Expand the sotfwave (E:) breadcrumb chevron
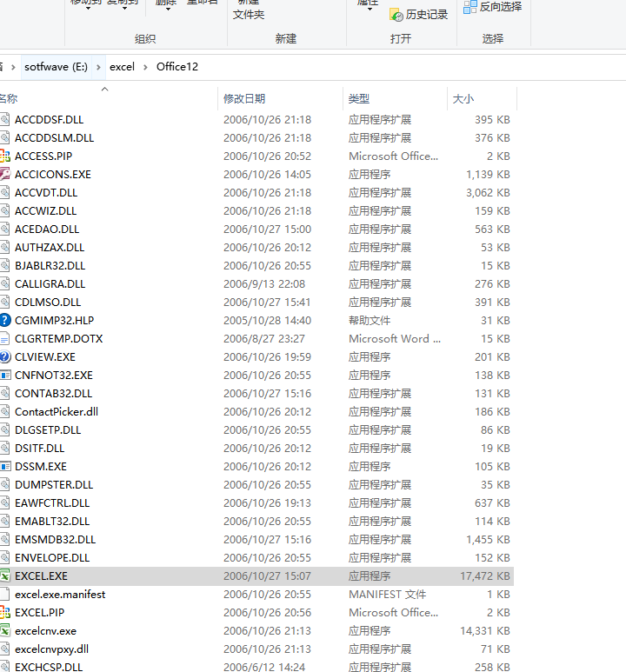This screenshot has height=672, width=626. pos(98,67)
